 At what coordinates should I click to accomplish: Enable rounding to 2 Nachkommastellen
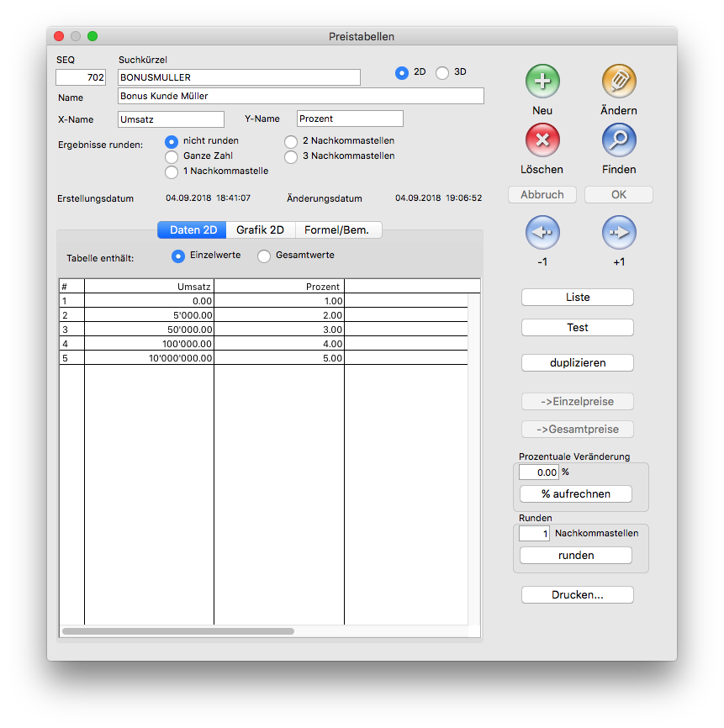[x=291, y=141]
